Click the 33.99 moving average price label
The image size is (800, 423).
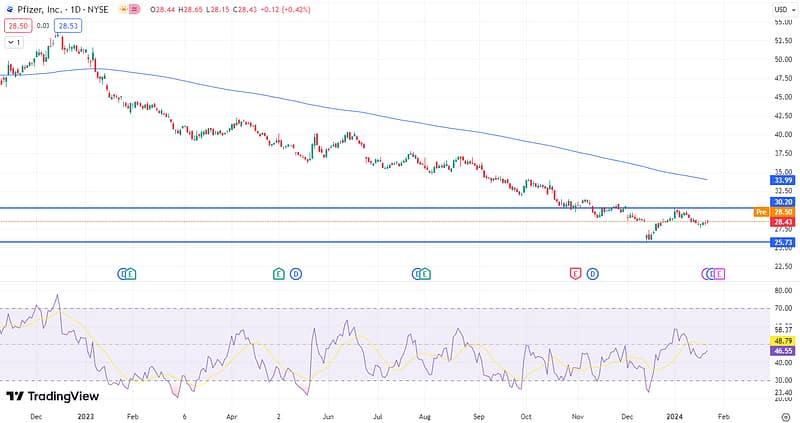coord(783,180)
